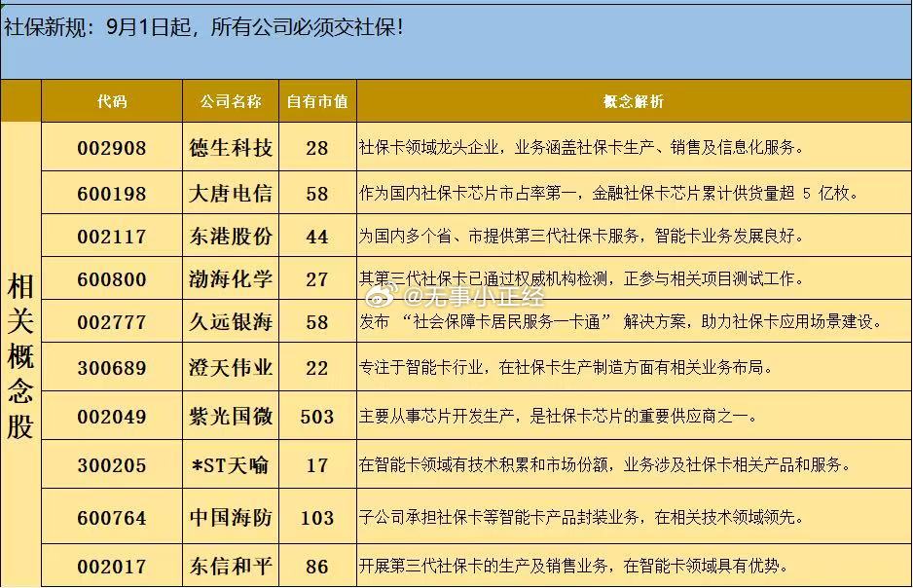The width and height of the screenshot is (913, 588).
Task: Click stock code 600800
Action: point(112,279)
